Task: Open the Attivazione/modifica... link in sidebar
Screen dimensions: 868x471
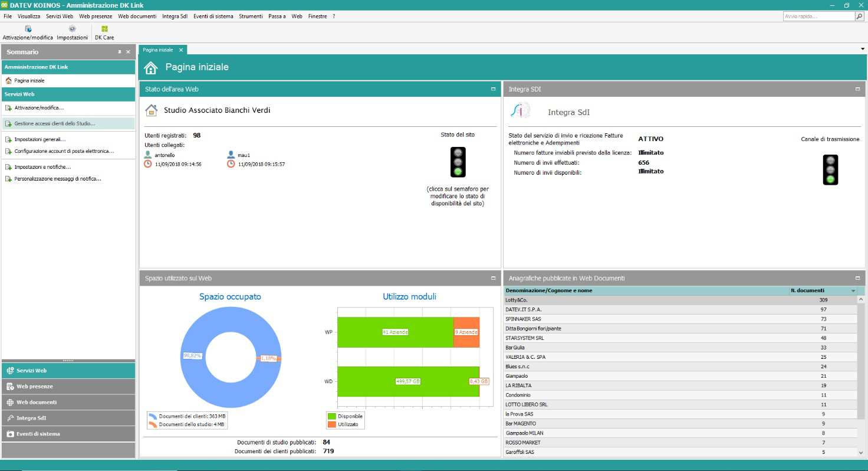Action: coord(39,108)
